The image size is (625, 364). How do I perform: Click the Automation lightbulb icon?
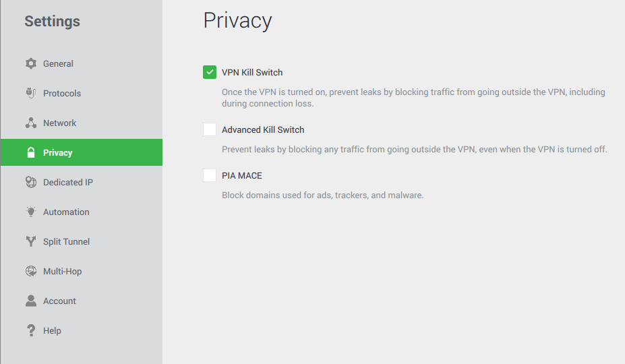(31, 212)
